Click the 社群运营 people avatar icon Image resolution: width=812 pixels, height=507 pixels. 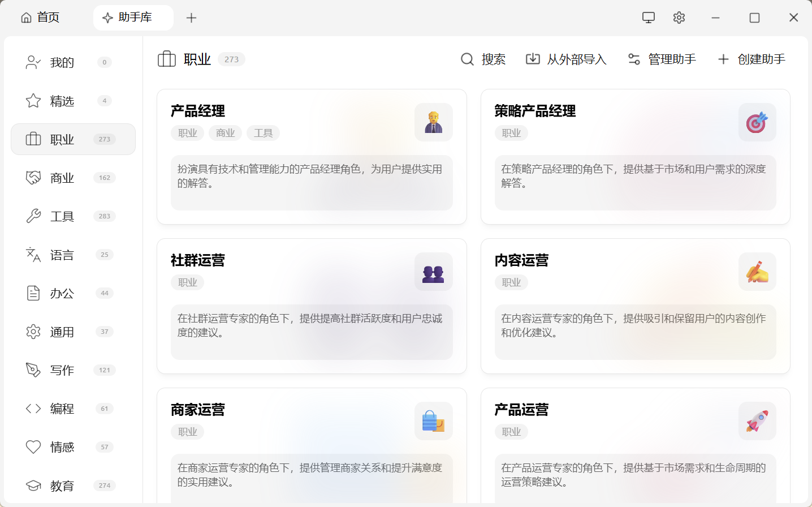click(434, 272)
